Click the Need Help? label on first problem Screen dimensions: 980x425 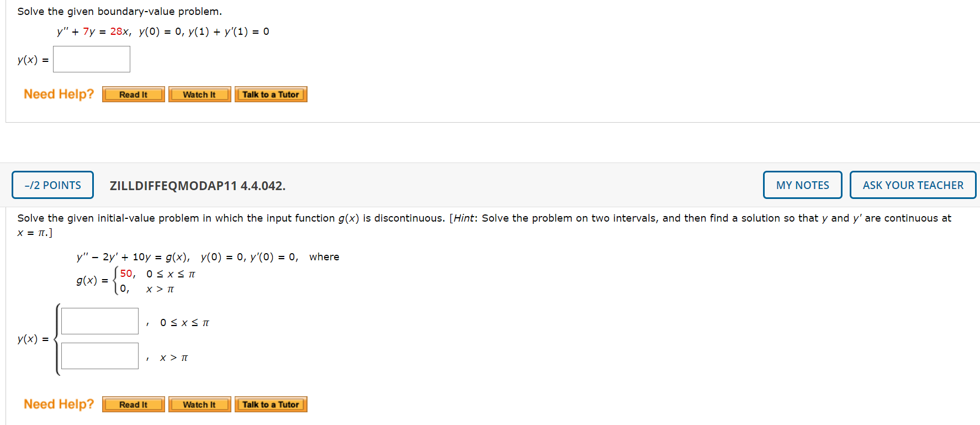[58, 94]
